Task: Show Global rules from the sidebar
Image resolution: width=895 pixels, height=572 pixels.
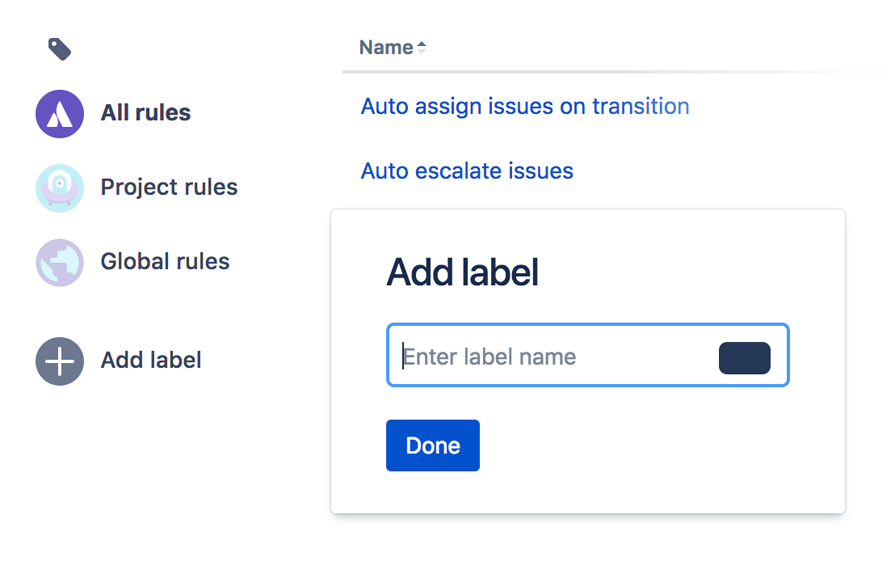Action: tap(165, 262)
